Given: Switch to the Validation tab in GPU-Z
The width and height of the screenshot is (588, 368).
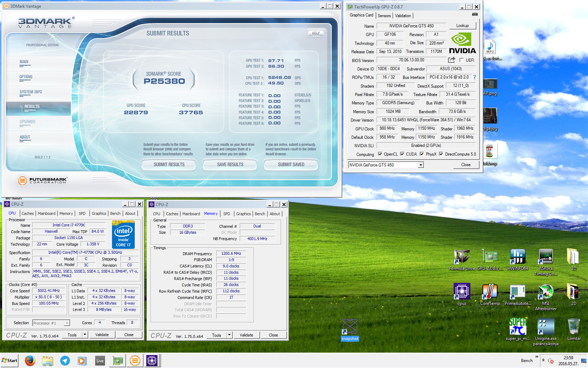Looking at the screenshot, I should point(403,16).
